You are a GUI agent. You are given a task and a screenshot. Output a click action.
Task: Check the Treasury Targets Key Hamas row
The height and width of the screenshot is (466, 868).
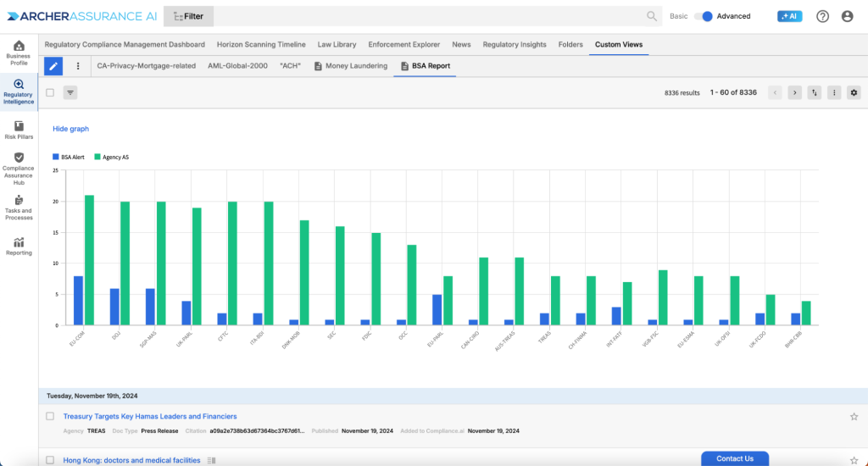(x=50, y=416)
